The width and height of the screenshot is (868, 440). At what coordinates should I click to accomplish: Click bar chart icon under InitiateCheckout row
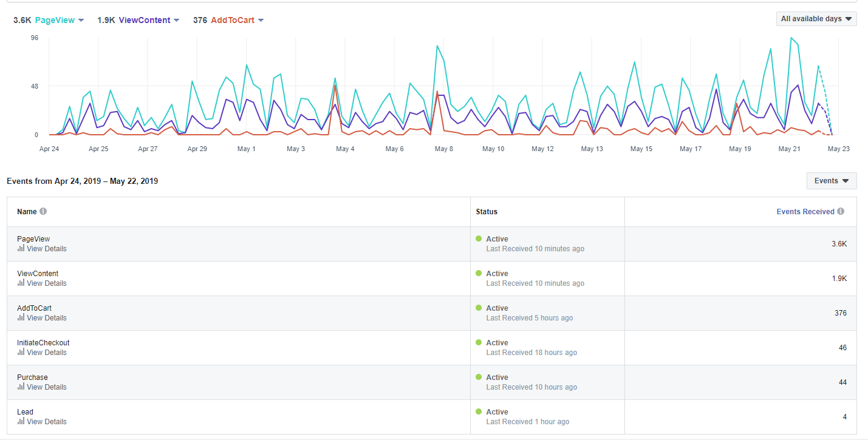21,352
